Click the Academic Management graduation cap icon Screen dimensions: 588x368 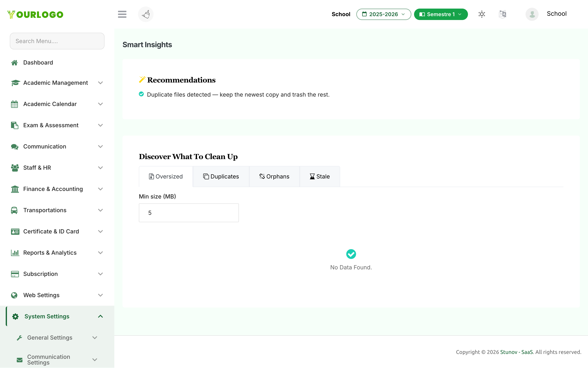pos(15,83)
